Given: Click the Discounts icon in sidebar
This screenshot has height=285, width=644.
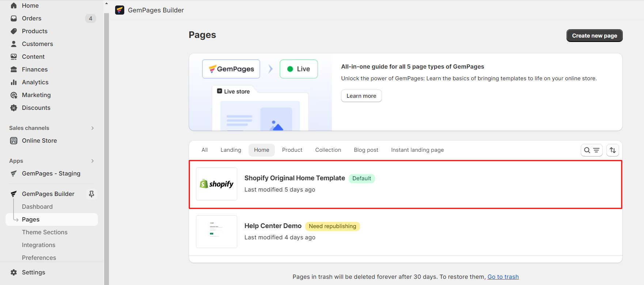Looking at the screenshot, I should pos(14,108).
